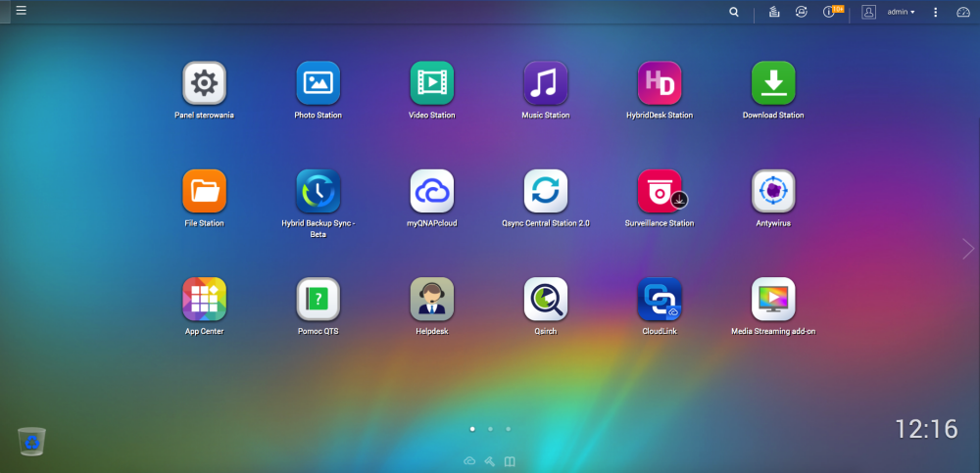This screenshot has width=980, height=473.
Task: Launch CloudLink app
Action: 660,299
